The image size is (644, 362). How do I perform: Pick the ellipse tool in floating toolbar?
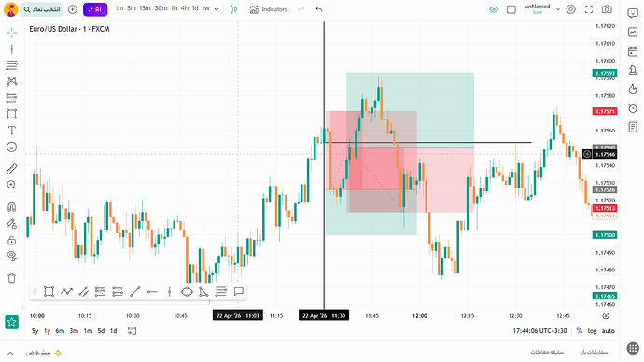coord(187,292)
